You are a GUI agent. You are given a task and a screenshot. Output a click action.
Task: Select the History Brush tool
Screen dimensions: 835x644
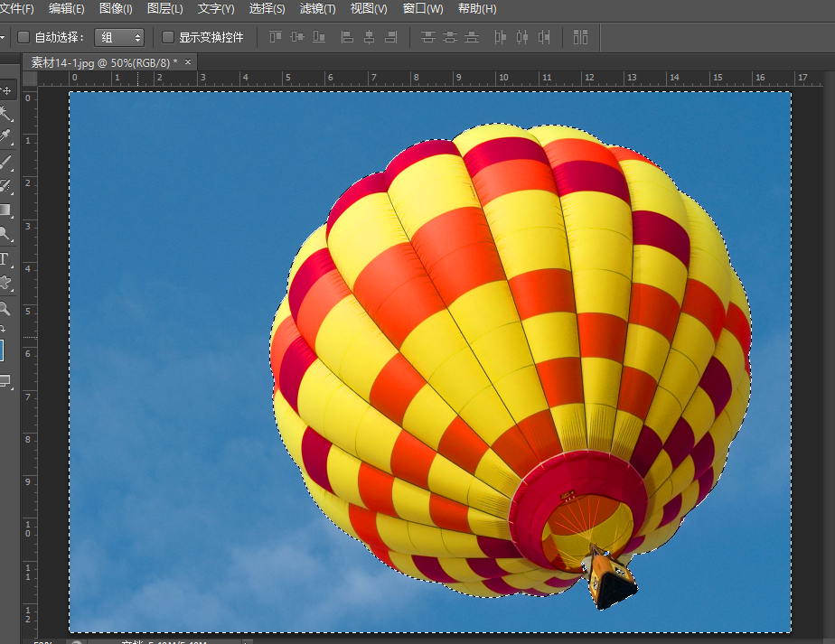pos(5,186)
